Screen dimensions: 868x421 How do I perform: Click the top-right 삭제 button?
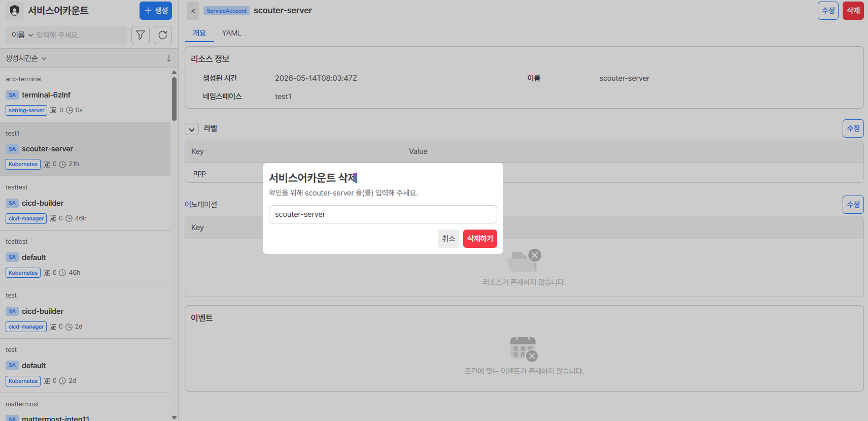(x=853, y=11)
